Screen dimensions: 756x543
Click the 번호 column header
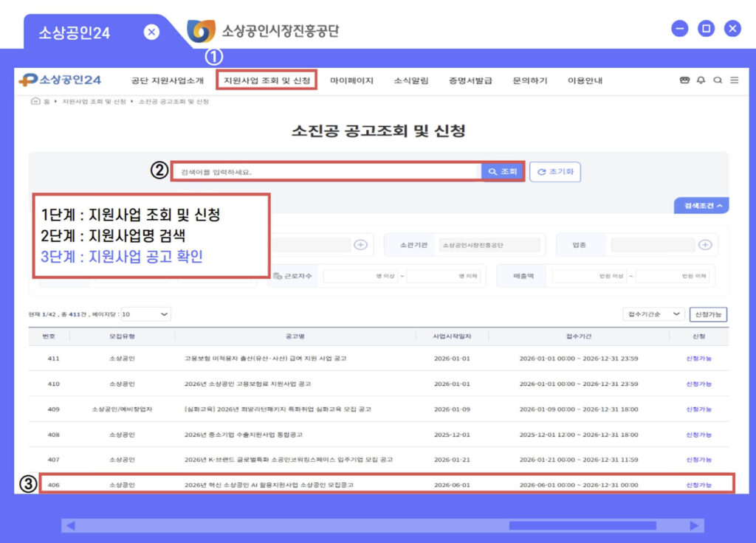tap(49, 336)
